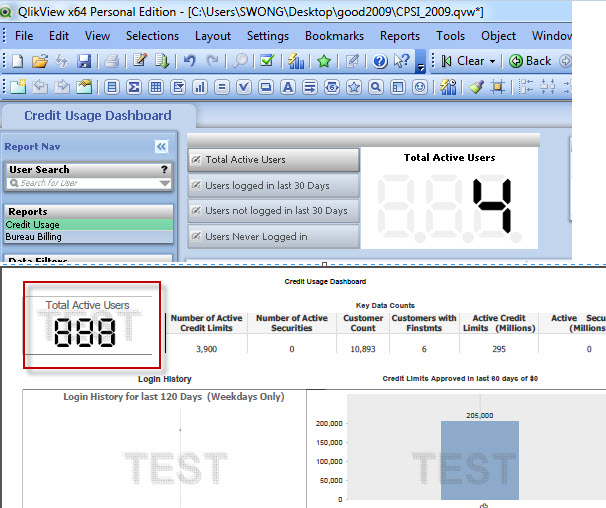Screen dimensions: 606x508
Task: Click the Print icon in toolbar
Action: coord(112,61)
